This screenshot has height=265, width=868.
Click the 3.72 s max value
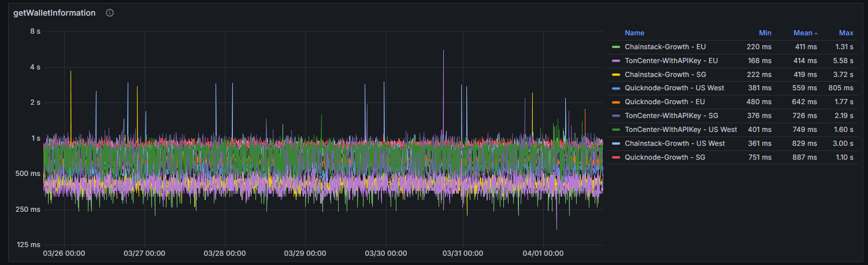[844, 75]
